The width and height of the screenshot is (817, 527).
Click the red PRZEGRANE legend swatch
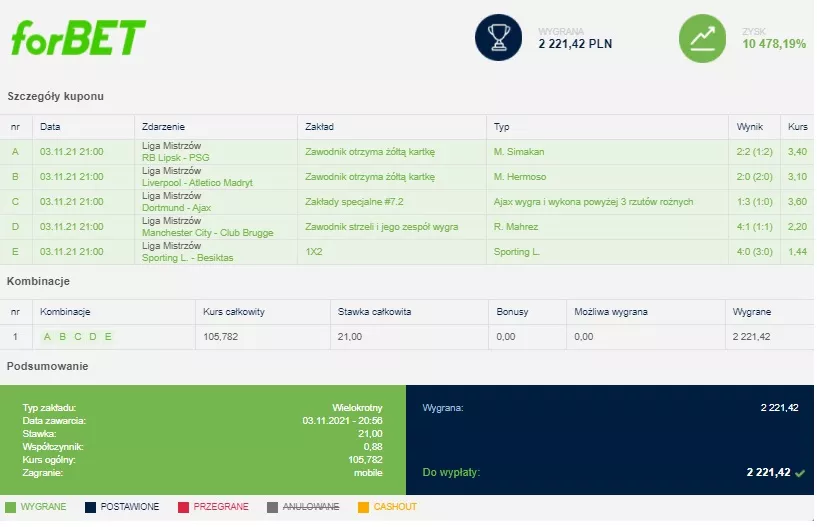(x=183, y=507)
